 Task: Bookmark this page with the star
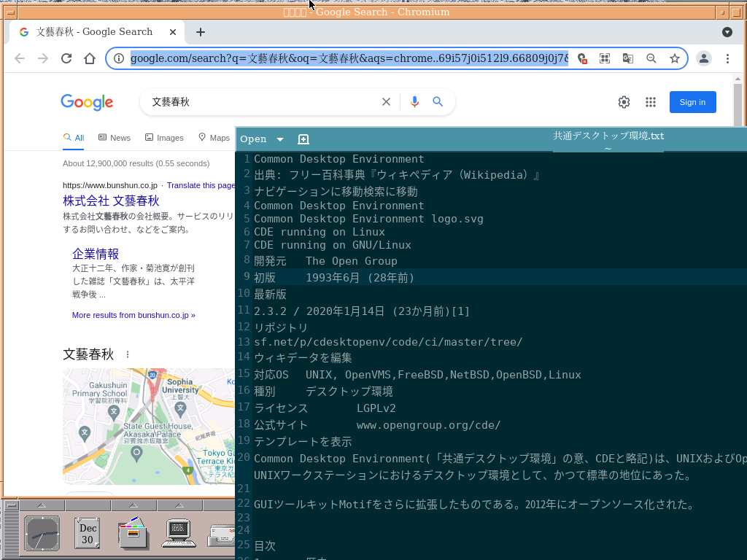point(675,58)
